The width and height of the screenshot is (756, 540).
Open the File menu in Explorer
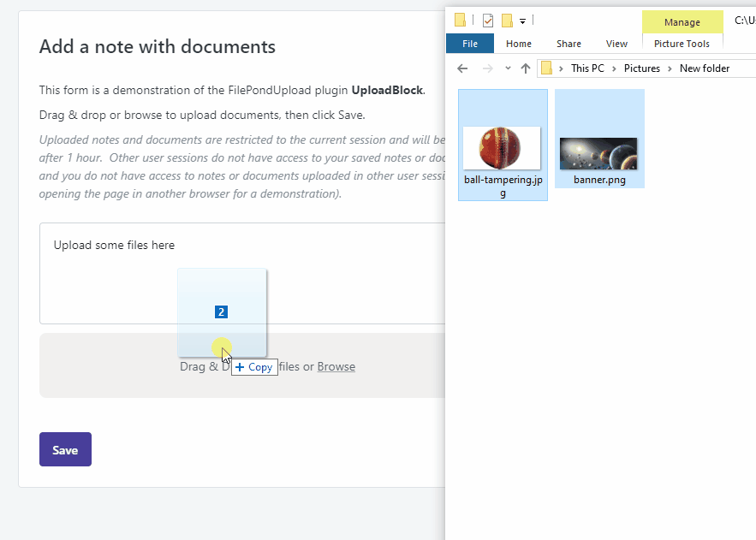coord(469,43)
